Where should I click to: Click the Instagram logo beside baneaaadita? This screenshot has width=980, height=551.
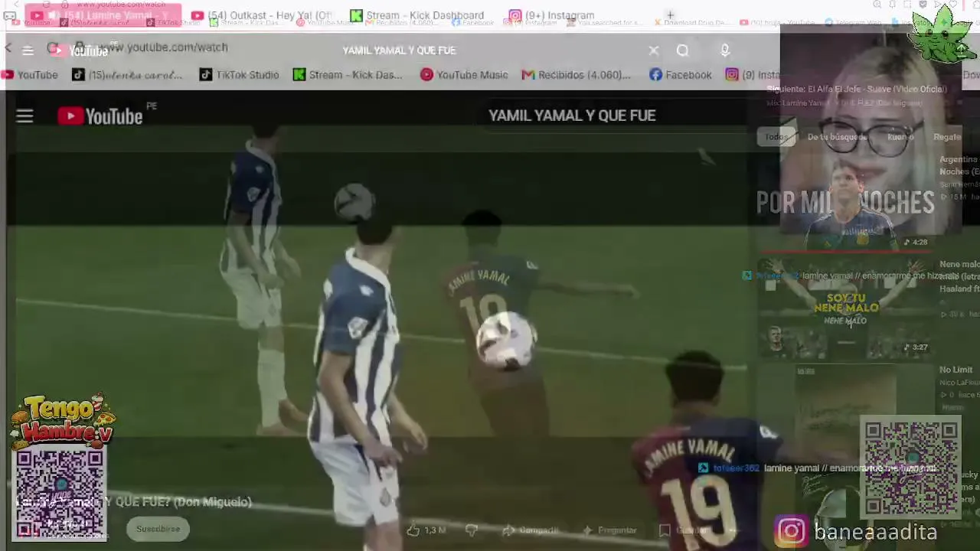[791, 531]
